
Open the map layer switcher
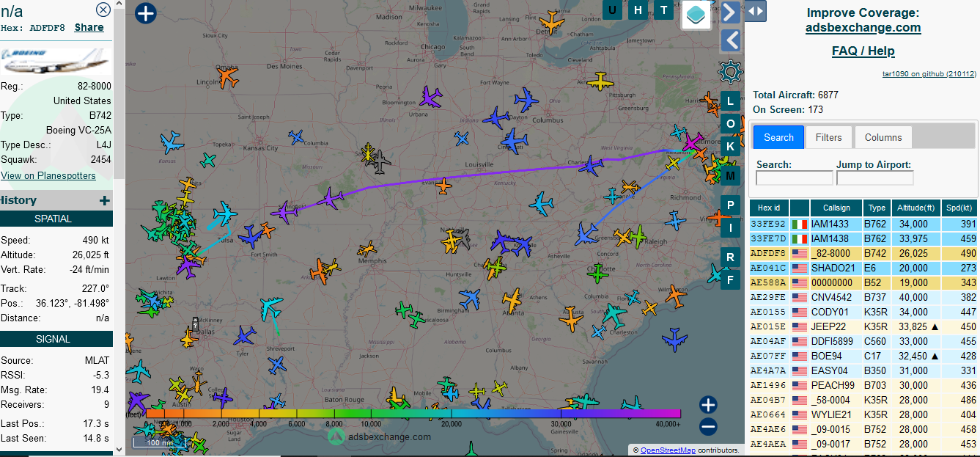697,15
